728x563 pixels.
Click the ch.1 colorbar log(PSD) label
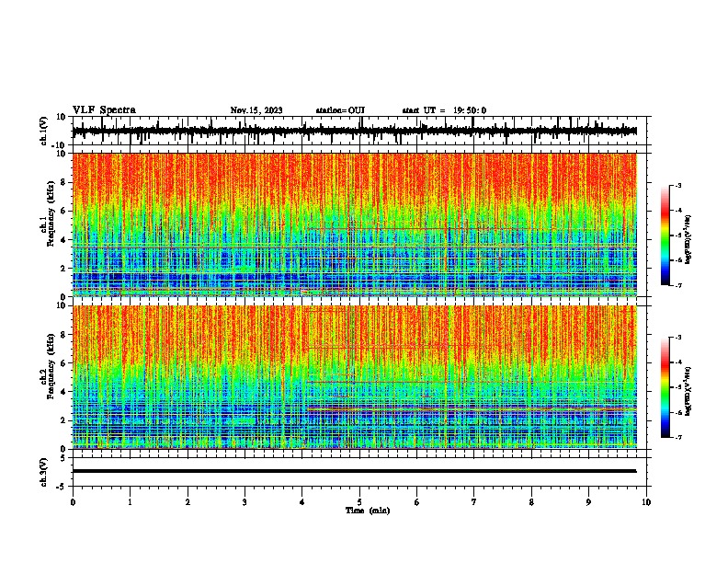click(688, 239)
